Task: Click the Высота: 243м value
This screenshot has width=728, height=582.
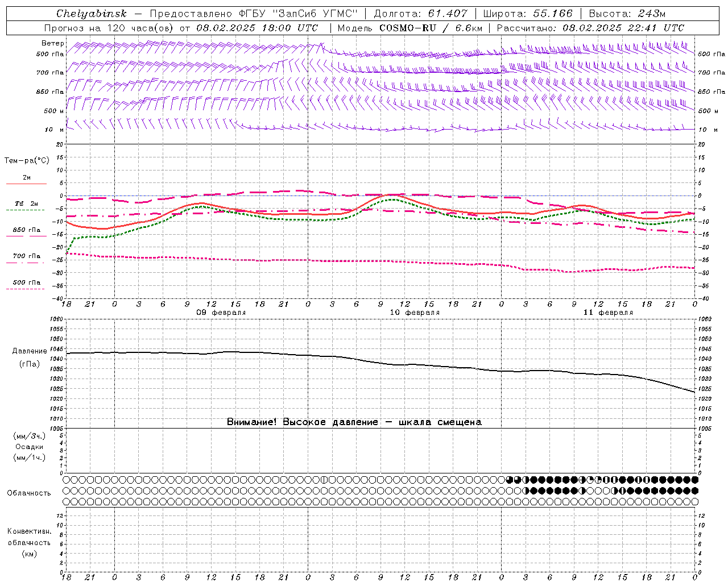Action: click(x=627, y=14)
